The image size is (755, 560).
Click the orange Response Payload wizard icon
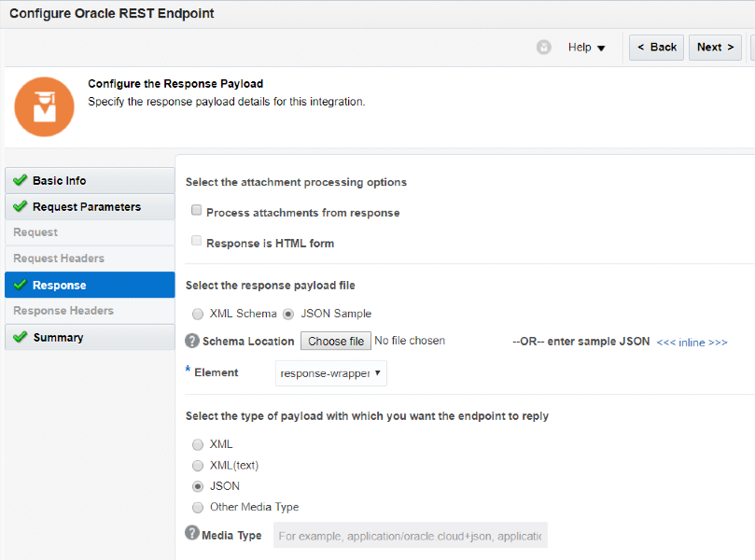click(x=44, y=106)
